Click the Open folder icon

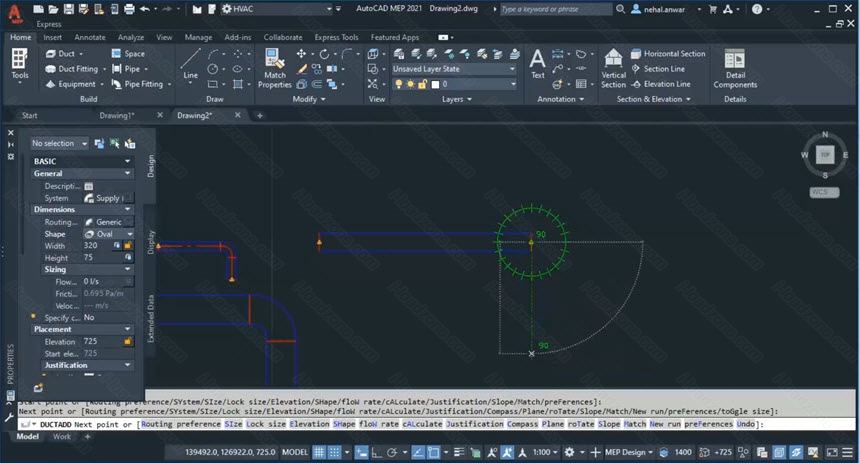coord(53,9)
